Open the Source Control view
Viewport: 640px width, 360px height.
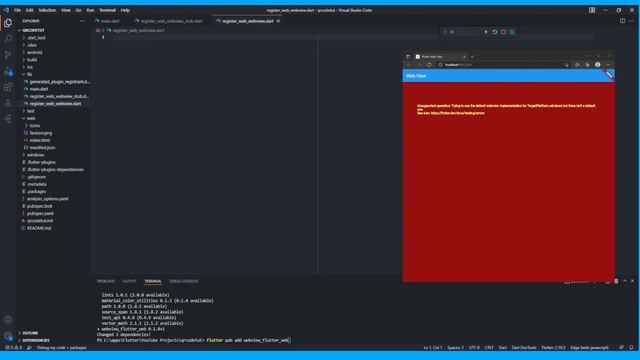click(8, 55)
